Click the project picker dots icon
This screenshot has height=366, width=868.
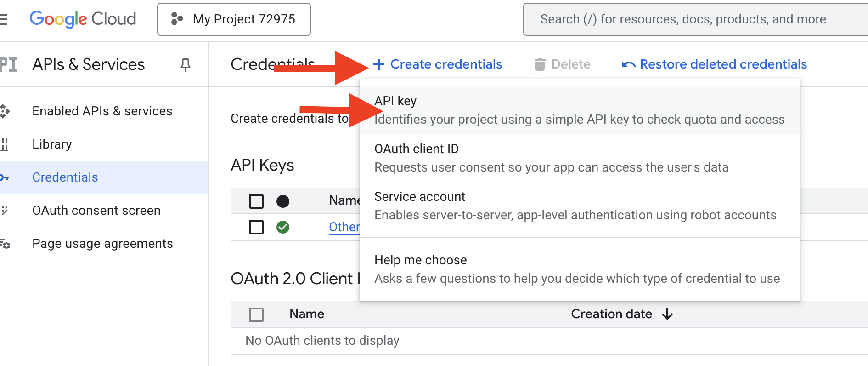click(177, 19)
